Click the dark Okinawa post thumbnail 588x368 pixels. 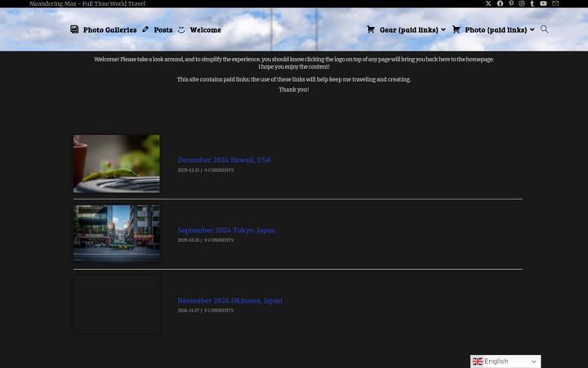(117, 303)
